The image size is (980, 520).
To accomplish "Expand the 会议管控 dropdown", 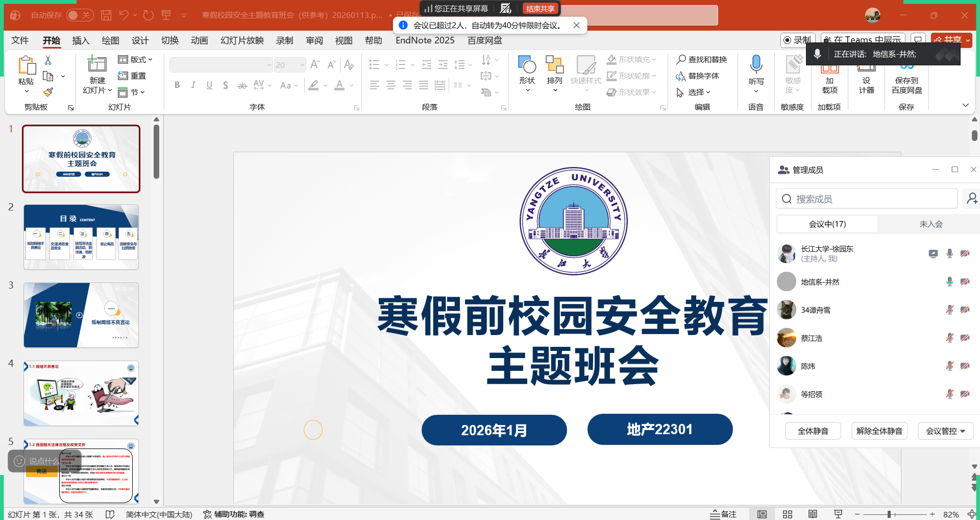I will pyautogui.click(x=945, y=431).
